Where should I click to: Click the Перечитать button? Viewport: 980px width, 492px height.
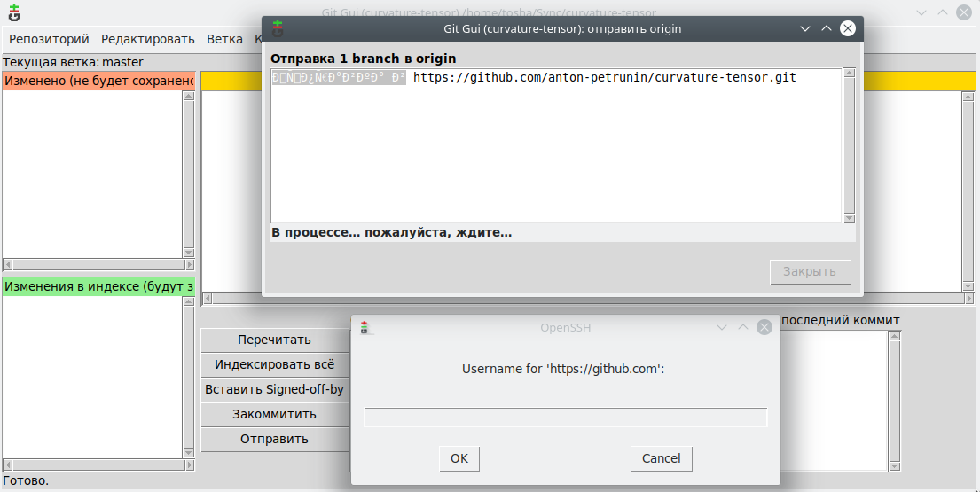tap(274, 340)
